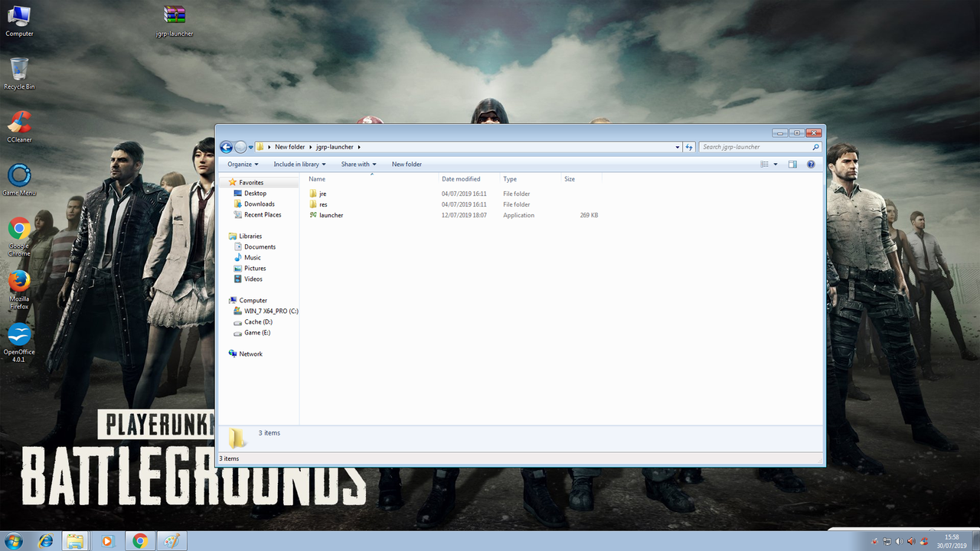The image size is (980, 551).
Task: Click the launcher file's date 12/07/2019 18:07
Action: (x=464, y=215)
